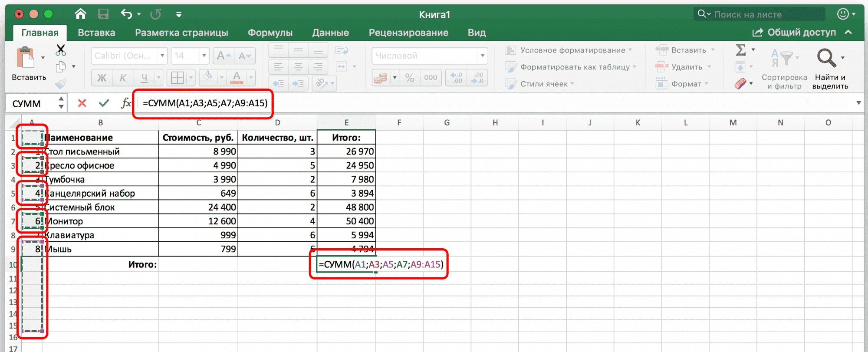Click the Поиск на листе search field

tap(759, 14)
